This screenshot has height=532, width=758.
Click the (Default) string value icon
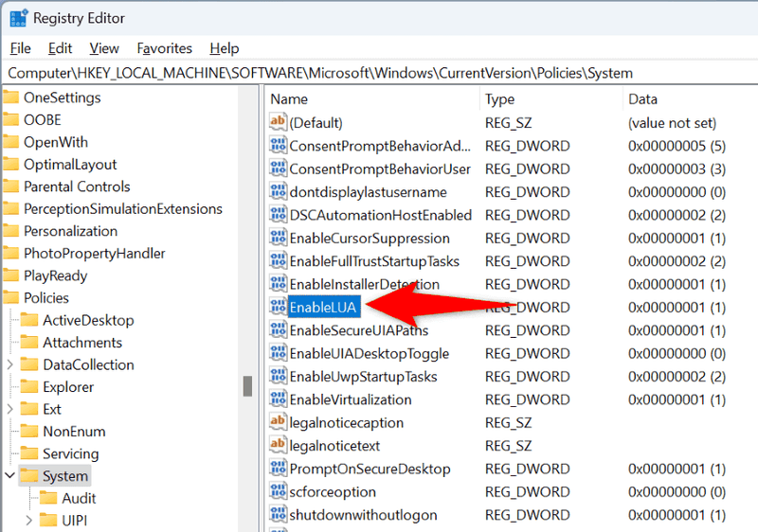coord(278,122)
